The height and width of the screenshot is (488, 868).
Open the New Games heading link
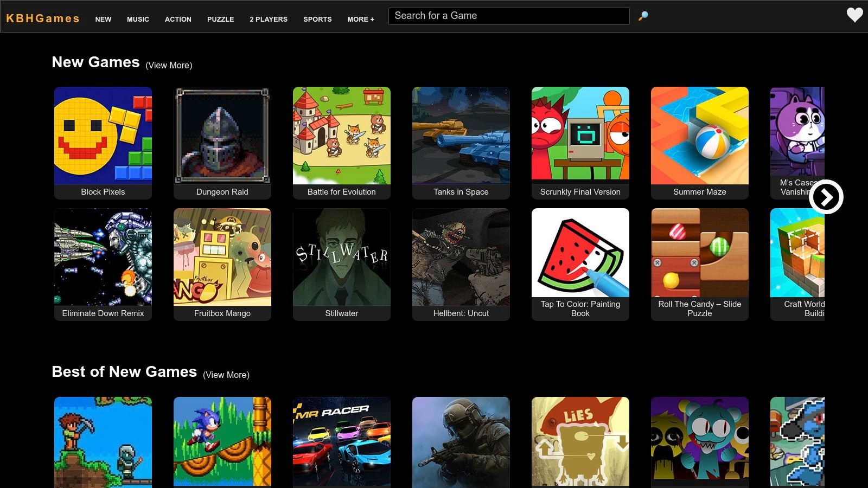(95, 62)
